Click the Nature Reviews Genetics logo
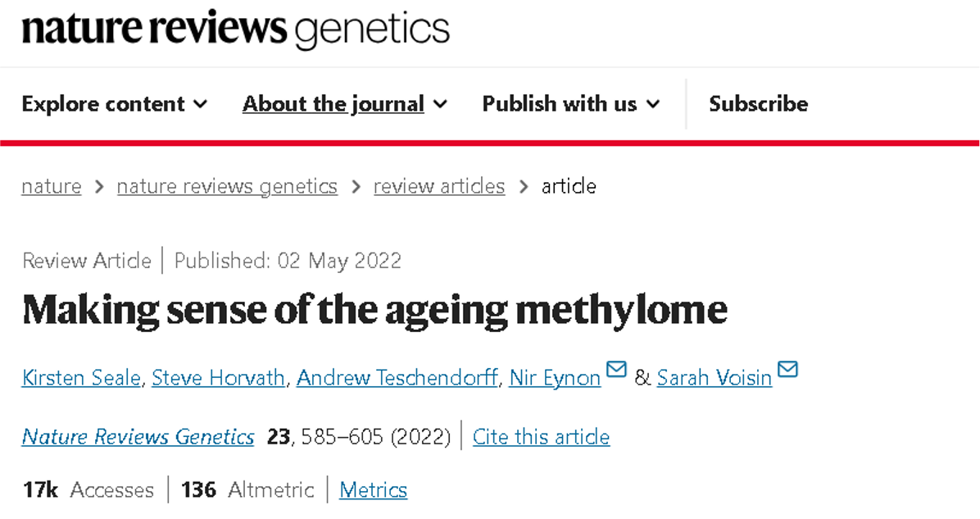 236,30
